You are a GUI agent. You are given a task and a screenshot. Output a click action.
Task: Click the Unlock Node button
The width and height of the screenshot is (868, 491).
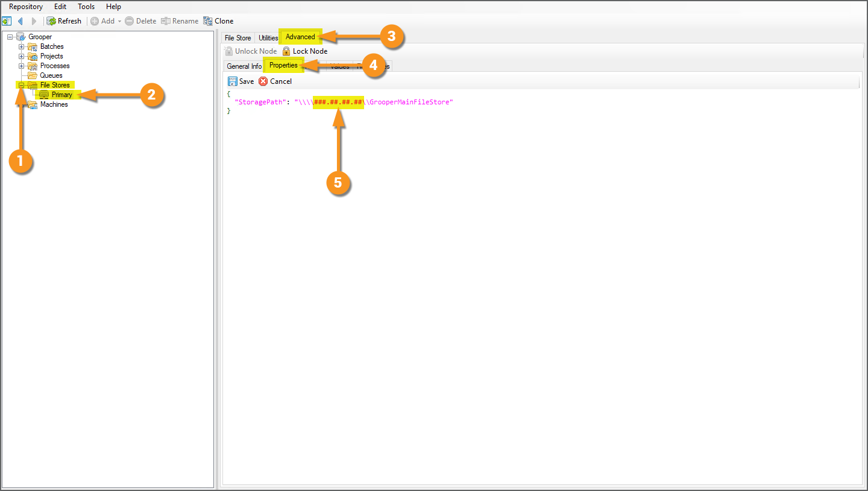[x=251, y=51]
